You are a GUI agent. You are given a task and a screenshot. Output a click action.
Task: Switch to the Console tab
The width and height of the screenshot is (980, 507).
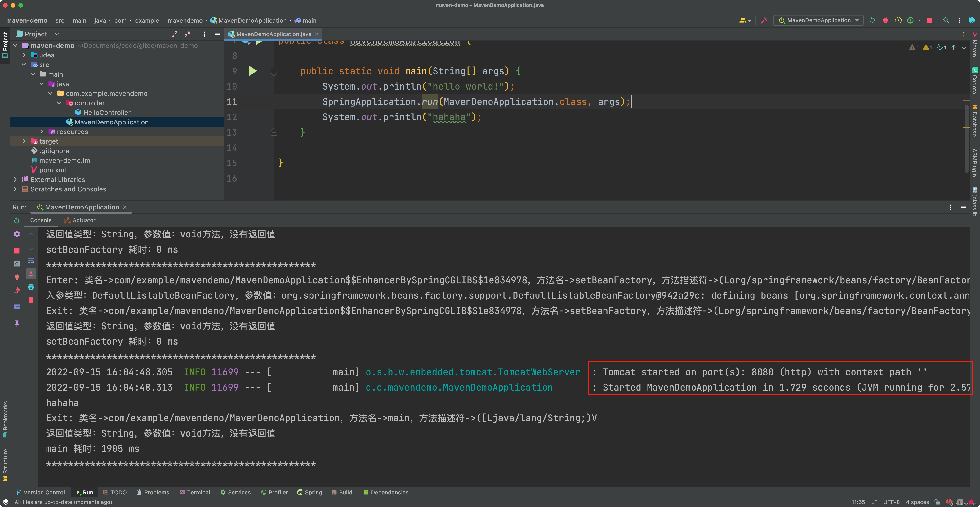(x=41, y=220)
